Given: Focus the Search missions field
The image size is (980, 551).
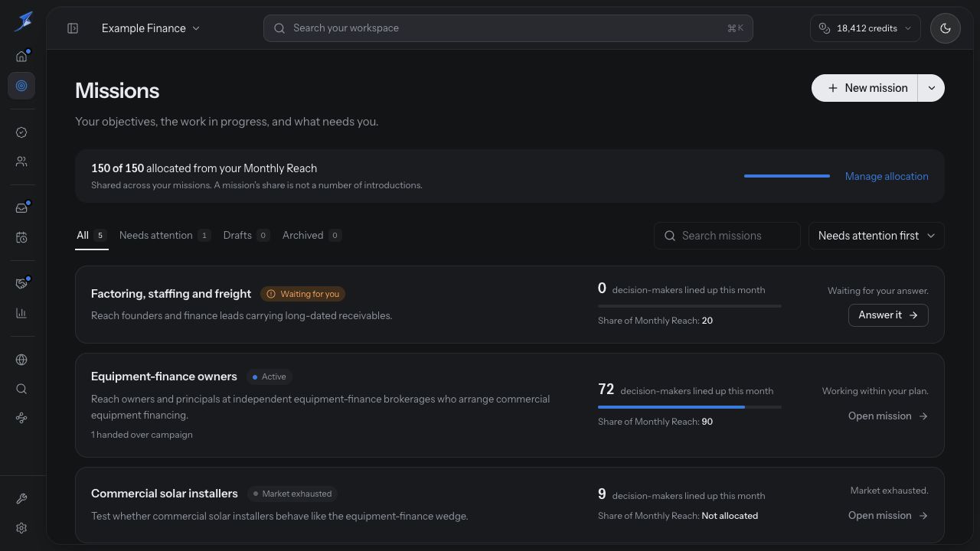Looking at the screenshot, I should pos(727,236).
